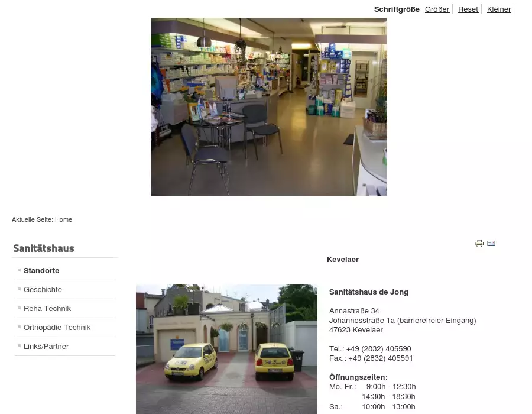This screenshot has height=414, width=532.
Task: Open Orthopädie Technik from the sidebar
Action: [57, 328]
